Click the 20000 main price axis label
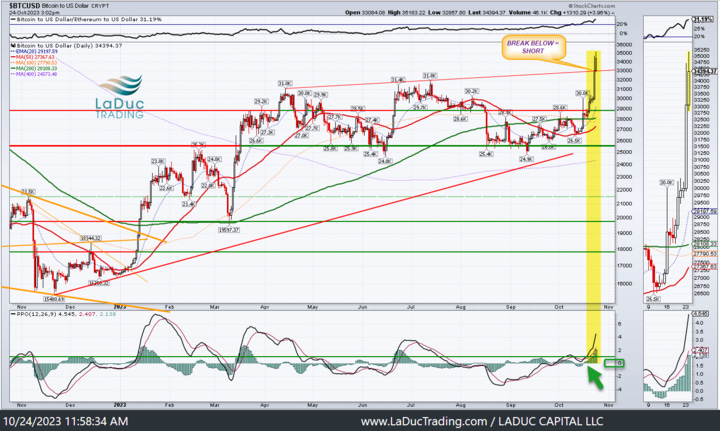The height and width of the screenshot is (431, 720). pos(625,218)
